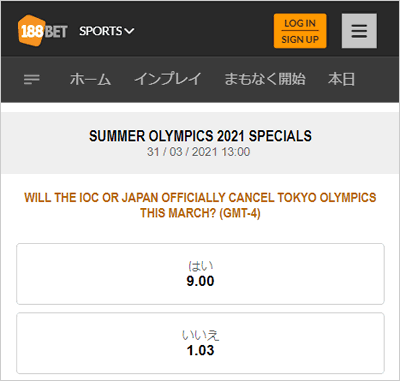Viewport: 400px width, 381px height.
Task: Open the まもなく開始 tab
Action: tap(265, 79)
